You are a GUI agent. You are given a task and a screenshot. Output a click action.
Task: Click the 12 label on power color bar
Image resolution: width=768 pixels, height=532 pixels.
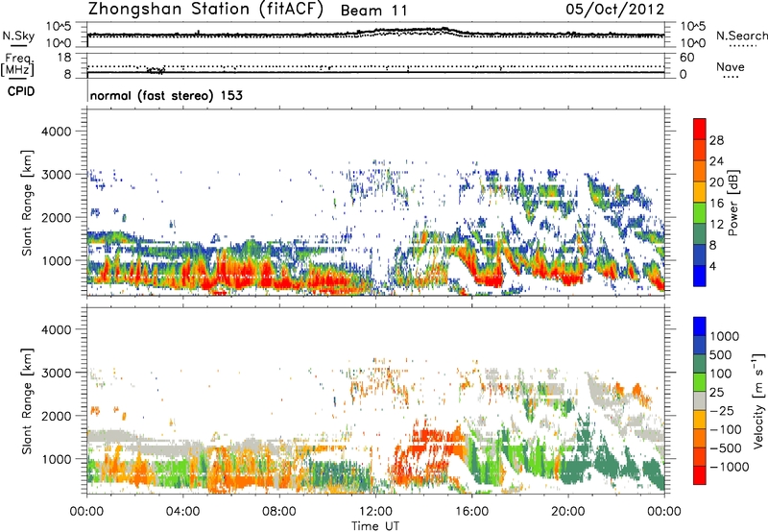(716, 225)
